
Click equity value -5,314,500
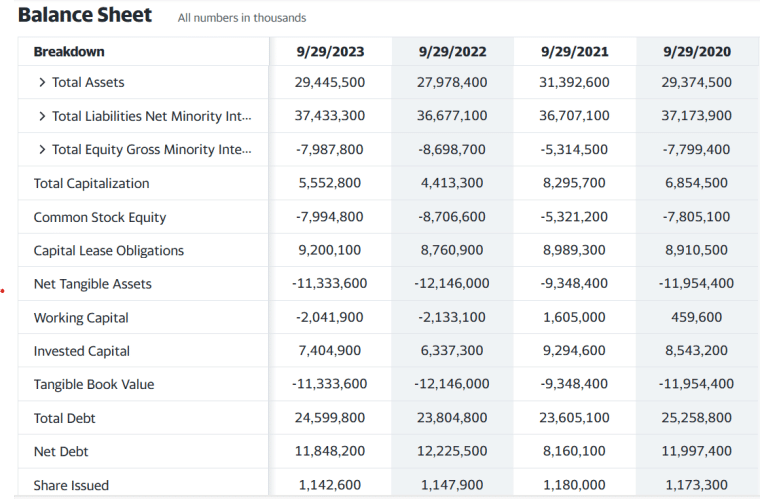(x=574, y=149)
